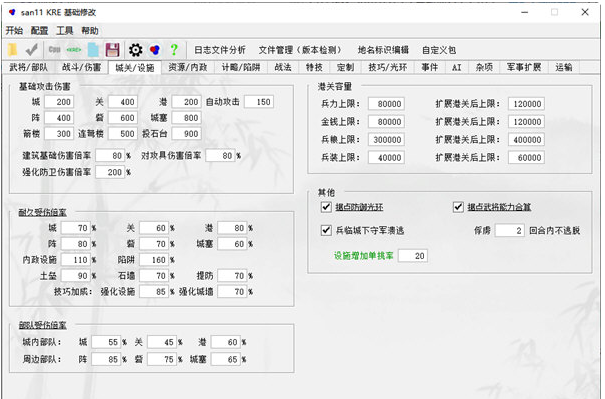
Task: Click the 俘虏 turns field
Action: (510, 230)
